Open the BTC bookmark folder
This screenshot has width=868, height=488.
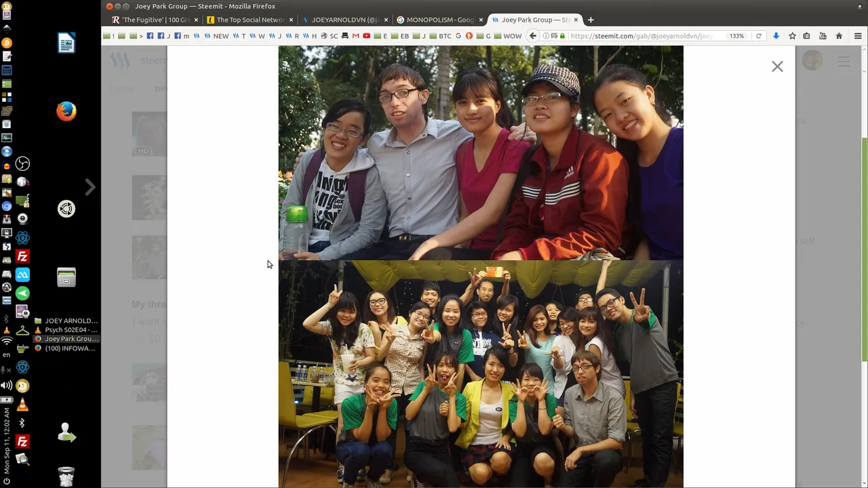click(441, 36)
